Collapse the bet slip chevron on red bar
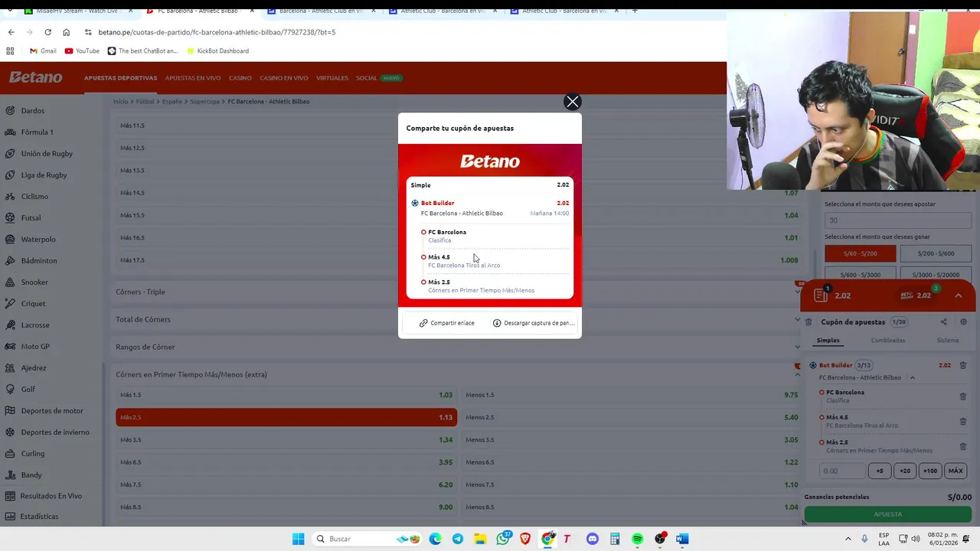This screenshot has height=551, width=980. (x=958, y=295)
